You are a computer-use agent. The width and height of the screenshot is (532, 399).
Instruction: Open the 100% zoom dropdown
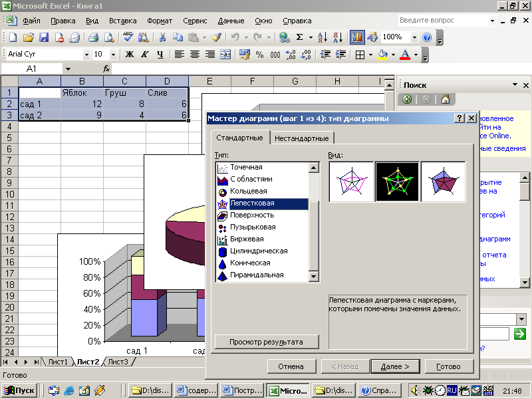tap(414, 37)
